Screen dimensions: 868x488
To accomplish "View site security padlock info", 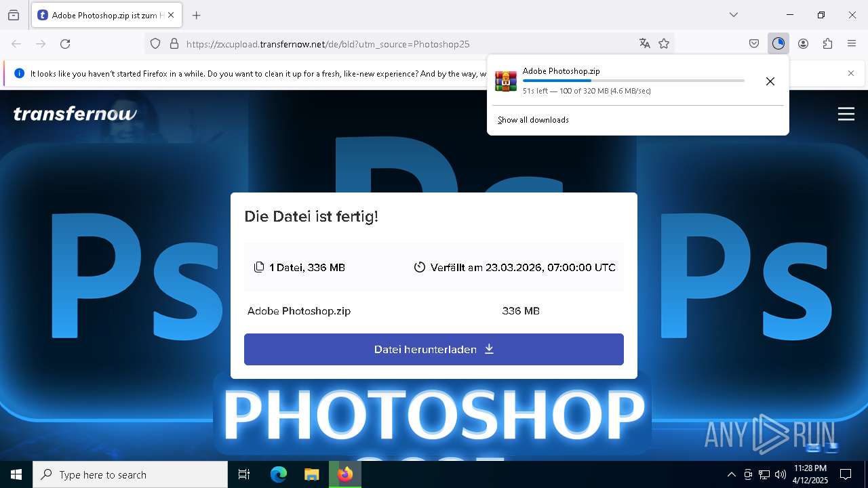I will [174, 44].
